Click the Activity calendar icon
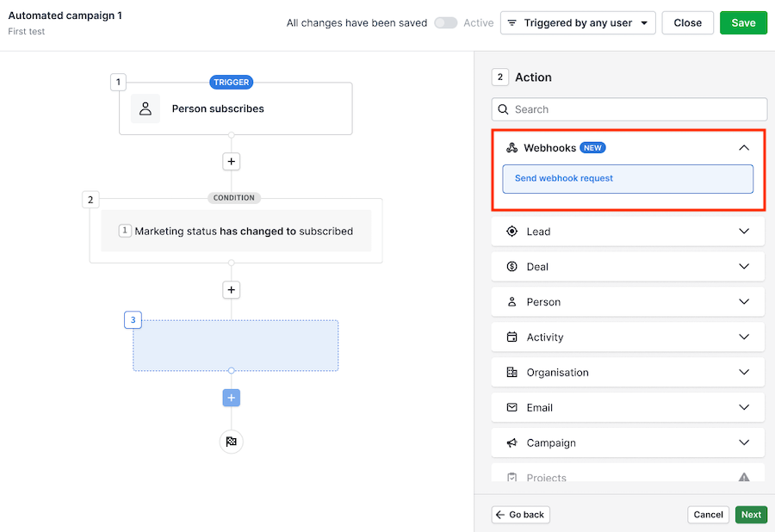The image size is (775, 532). (512, 337)
